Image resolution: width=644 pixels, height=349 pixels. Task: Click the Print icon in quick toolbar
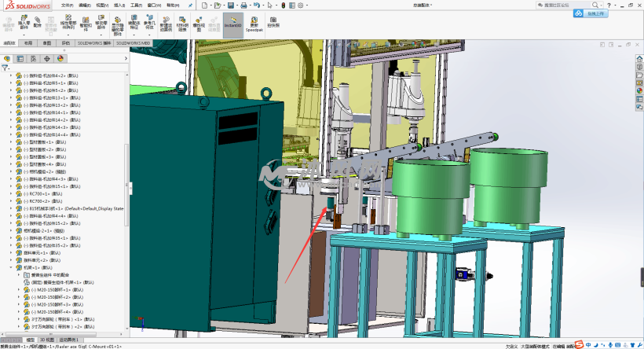pyautogui.click(x=244, y=5)
